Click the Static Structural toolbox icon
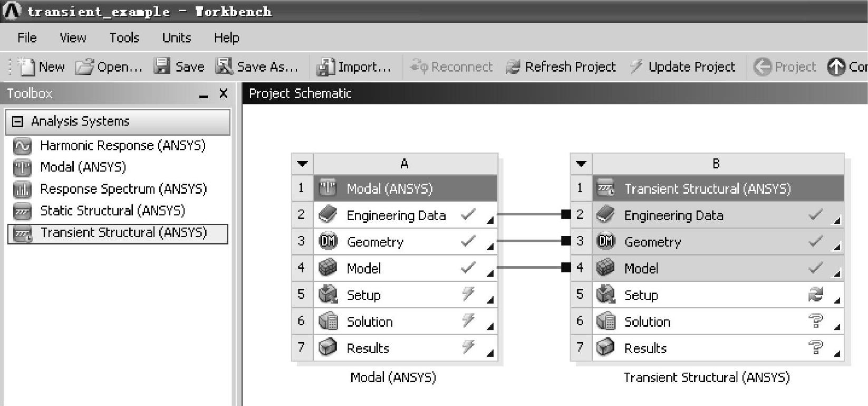Image resolution: width=868 pixels, height=406 pixels. click(x=22, y=211)
